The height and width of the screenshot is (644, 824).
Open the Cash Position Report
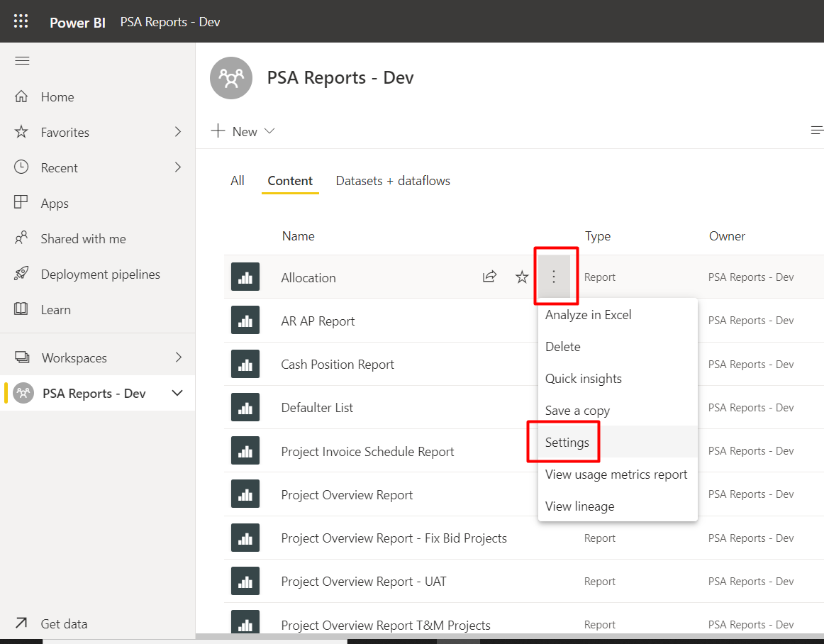tap(338, 365)
